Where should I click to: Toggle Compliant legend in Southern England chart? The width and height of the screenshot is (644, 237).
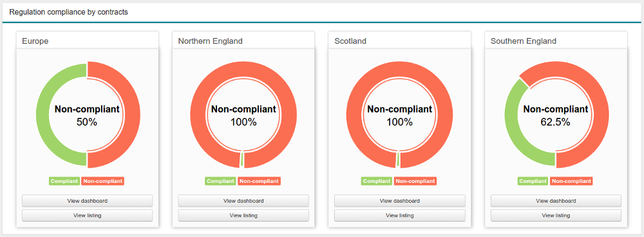tap(533, 181)
